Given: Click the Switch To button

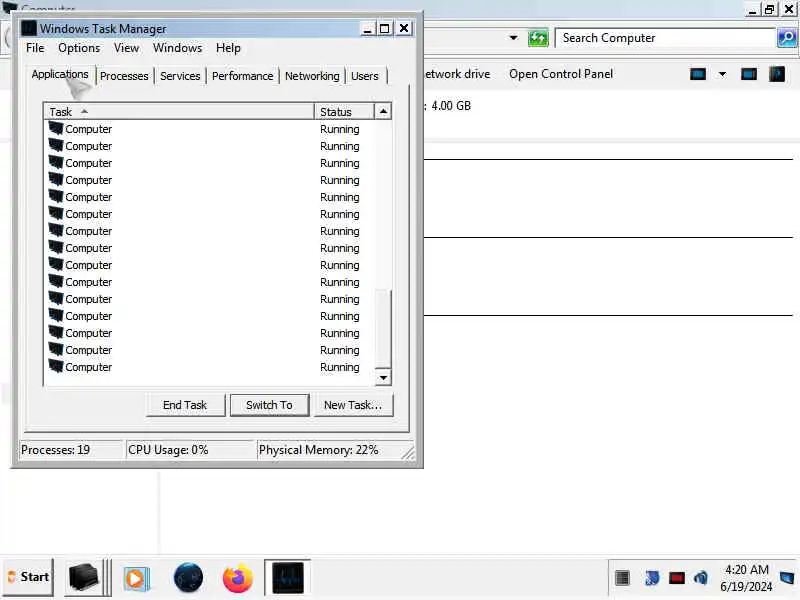Looking at the screenshot, I should pyautogui.click(x=269, y=405).
